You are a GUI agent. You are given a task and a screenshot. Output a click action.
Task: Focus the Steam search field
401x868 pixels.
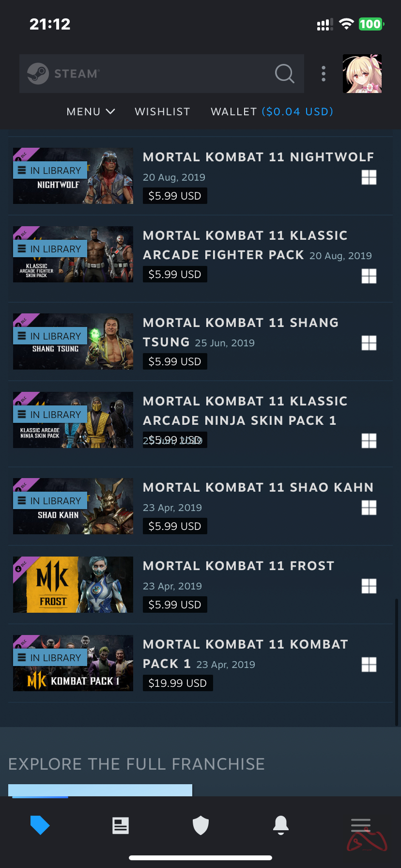click(162, 74)
